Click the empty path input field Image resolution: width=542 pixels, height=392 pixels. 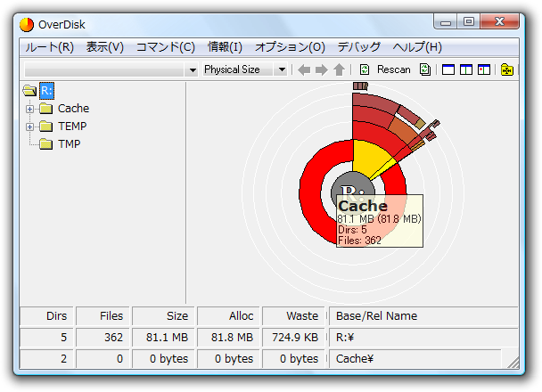105,70
